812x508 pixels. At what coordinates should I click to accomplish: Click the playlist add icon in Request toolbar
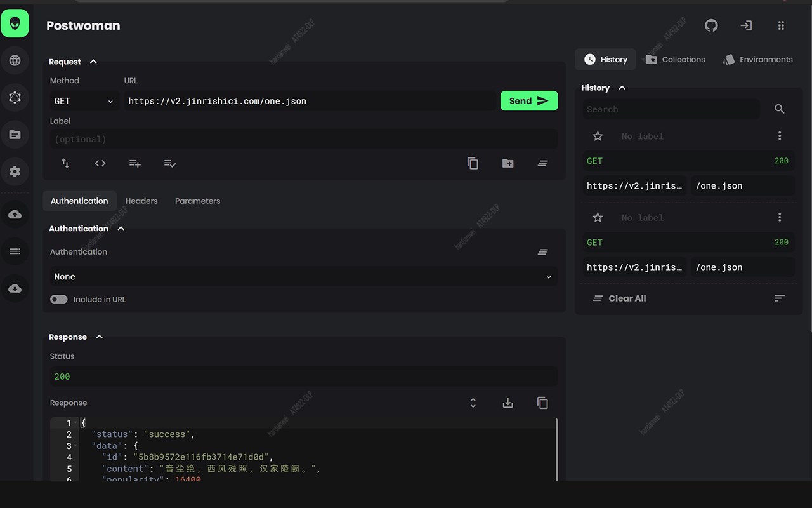tap(135, 163)
